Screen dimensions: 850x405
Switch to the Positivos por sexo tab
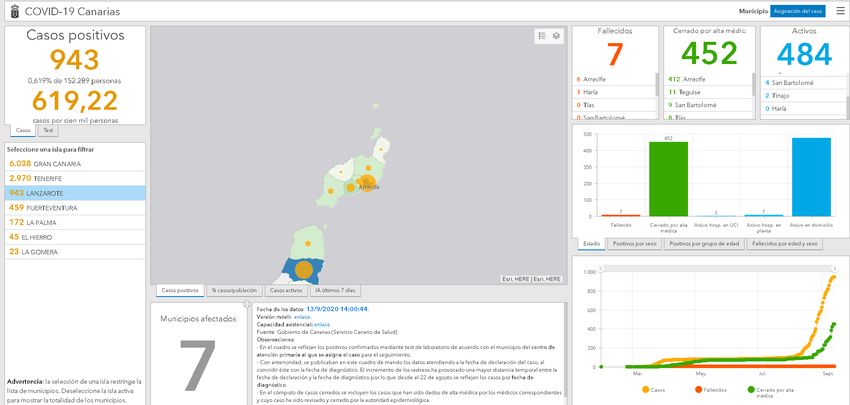tap(632, 243)
